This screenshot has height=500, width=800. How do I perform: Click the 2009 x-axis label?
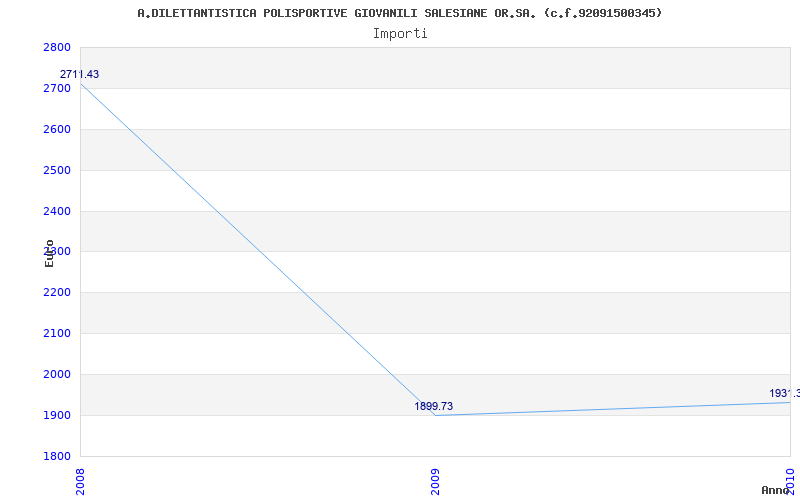click(435, 482)
